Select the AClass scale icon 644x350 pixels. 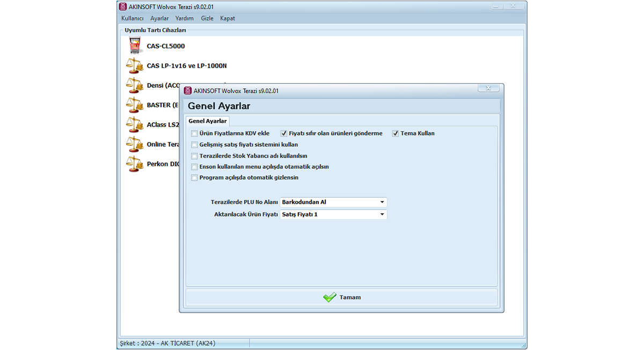(134, 125)
